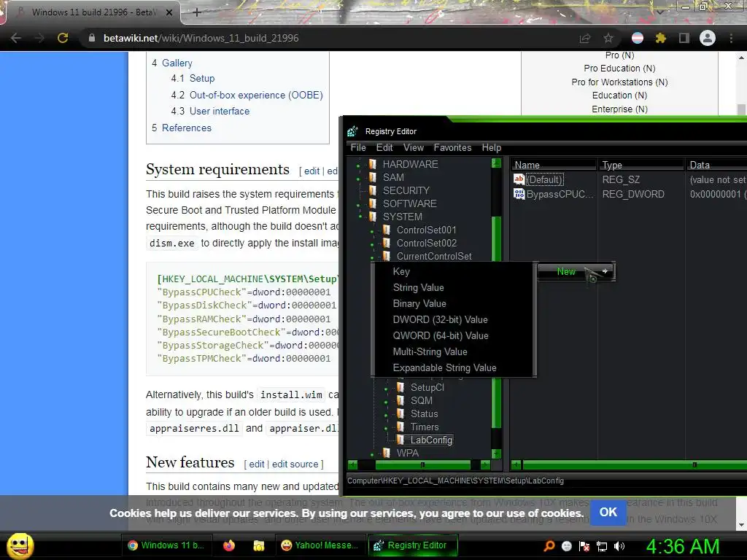The height and width of the screenshot is (560, 747).
Task: Click the Registry Editor title bar icon
Action: tap(352, 131)
